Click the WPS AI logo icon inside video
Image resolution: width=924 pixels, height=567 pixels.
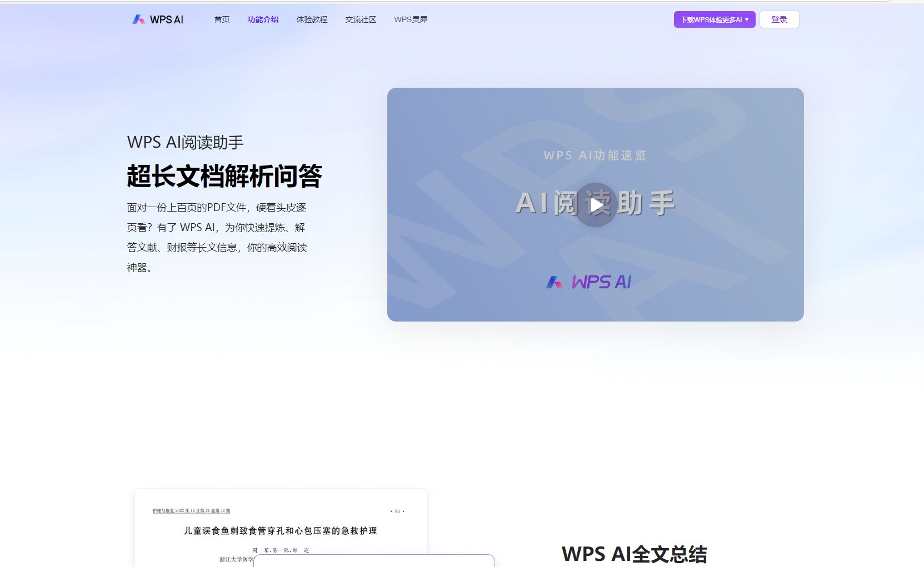pos(554,282)
